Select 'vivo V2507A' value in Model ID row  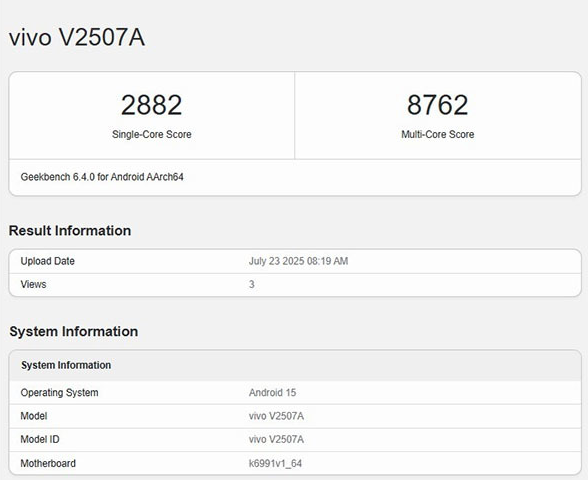click(276, 439)
